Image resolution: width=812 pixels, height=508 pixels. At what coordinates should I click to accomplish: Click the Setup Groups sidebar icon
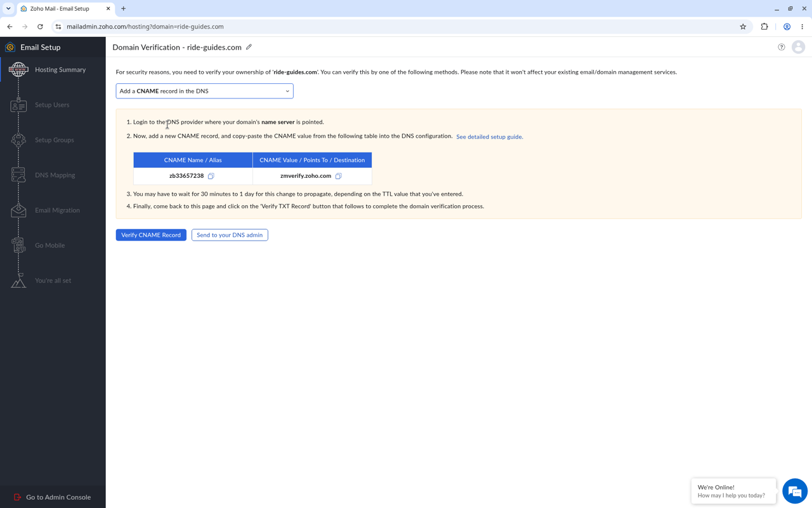click(18, 140)
